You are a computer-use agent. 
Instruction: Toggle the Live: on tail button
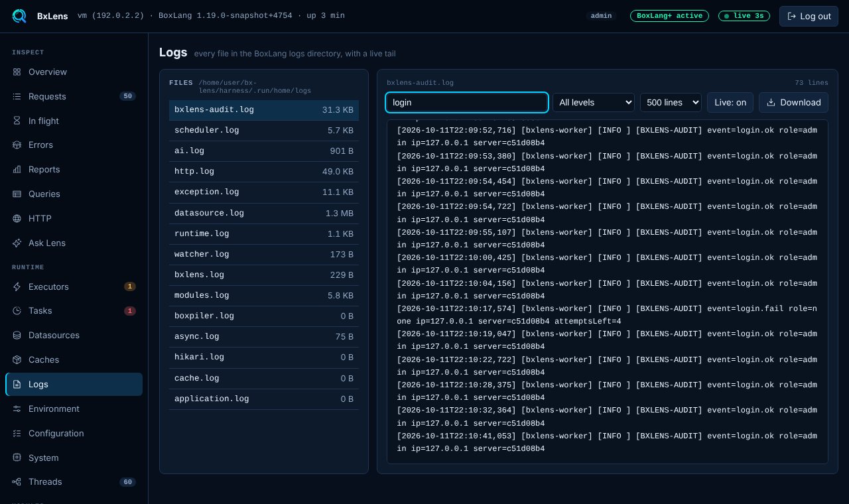pyautogui.click(x=730, y=102)
